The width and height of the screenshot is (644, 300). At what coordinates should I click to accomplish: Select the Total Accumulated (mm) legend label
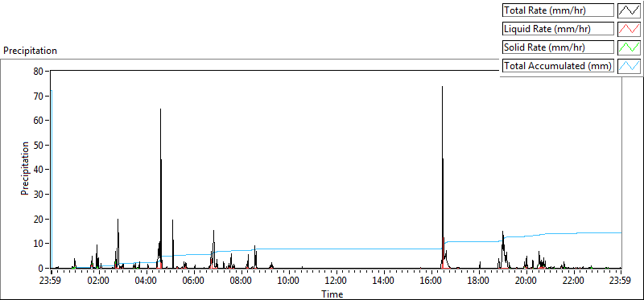pyautogui.click(x=558, y=66)
